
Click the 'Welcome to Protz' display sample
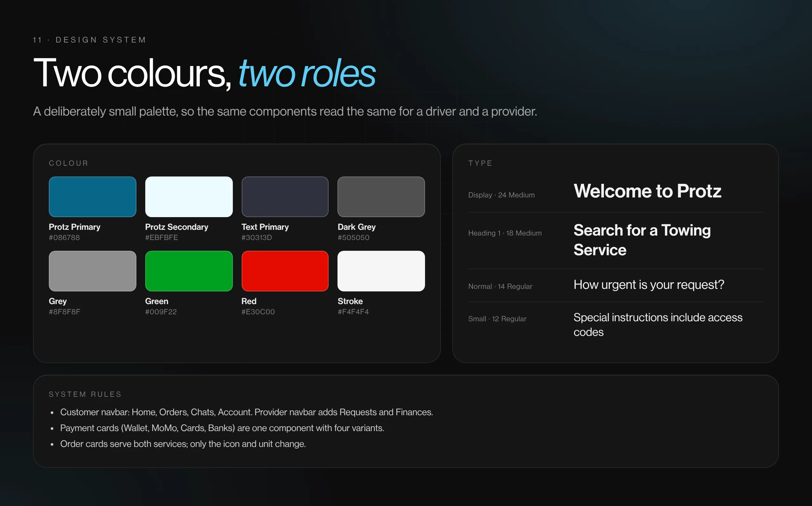click(647, 191)
